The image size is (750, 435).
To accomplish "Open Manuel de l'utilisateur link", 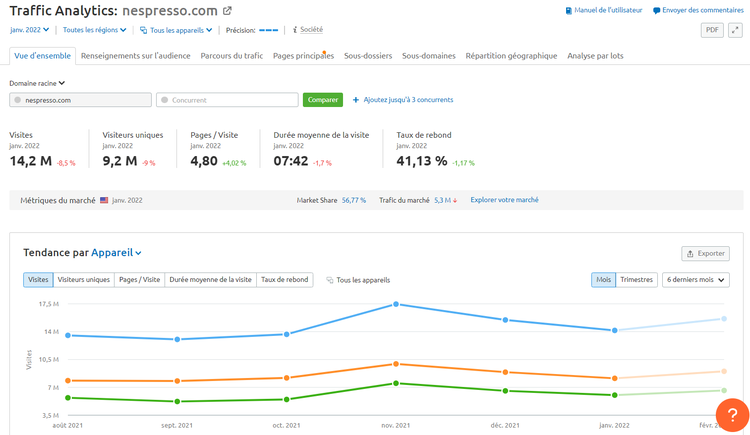I will click(x=608, y=10).
